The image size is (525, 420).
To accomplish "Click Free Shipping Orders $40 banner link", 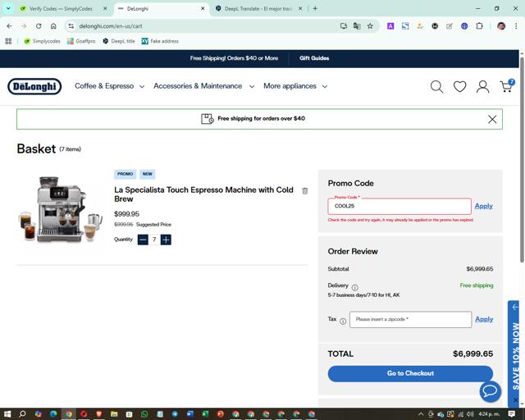I will (234, 58).
